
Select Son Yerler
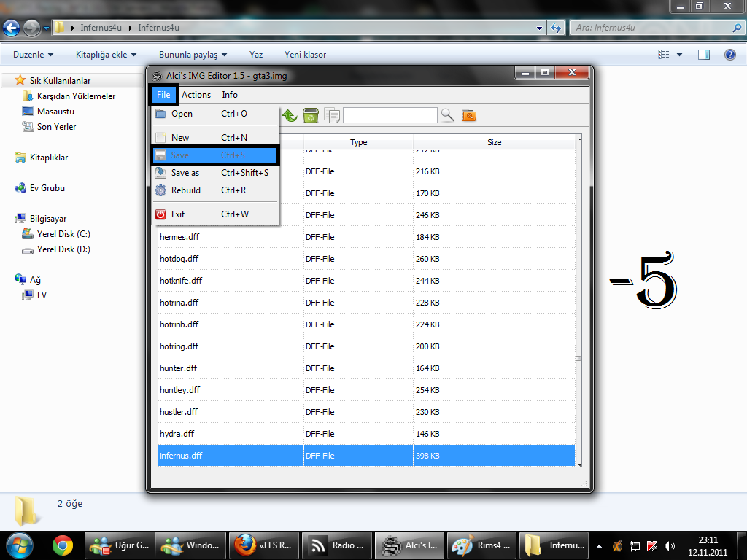pos(56,127)
